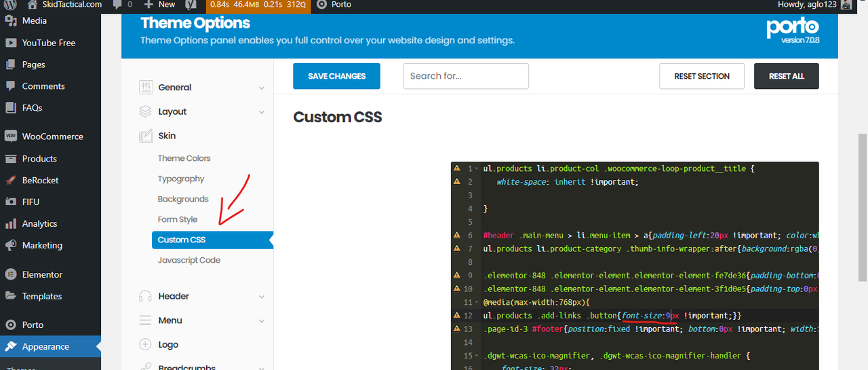Click the Templates folder icon

pyautogui.click(x=10, y=297)
